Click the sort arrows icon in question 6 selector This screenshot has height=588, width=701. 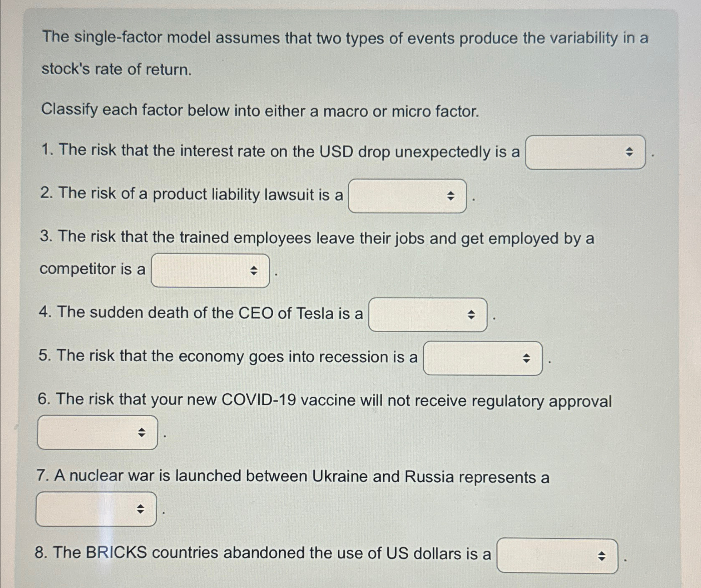click(x=141, y=433)
